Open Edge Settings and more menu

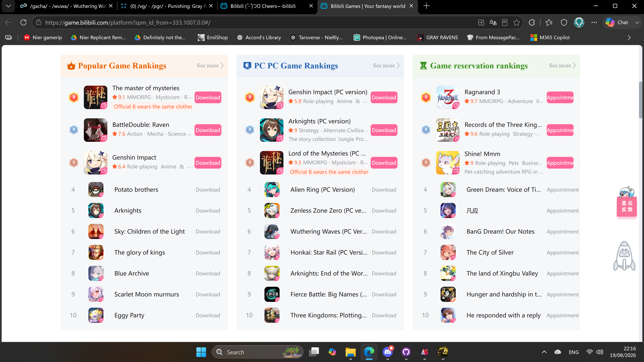(x=594, y=22)
